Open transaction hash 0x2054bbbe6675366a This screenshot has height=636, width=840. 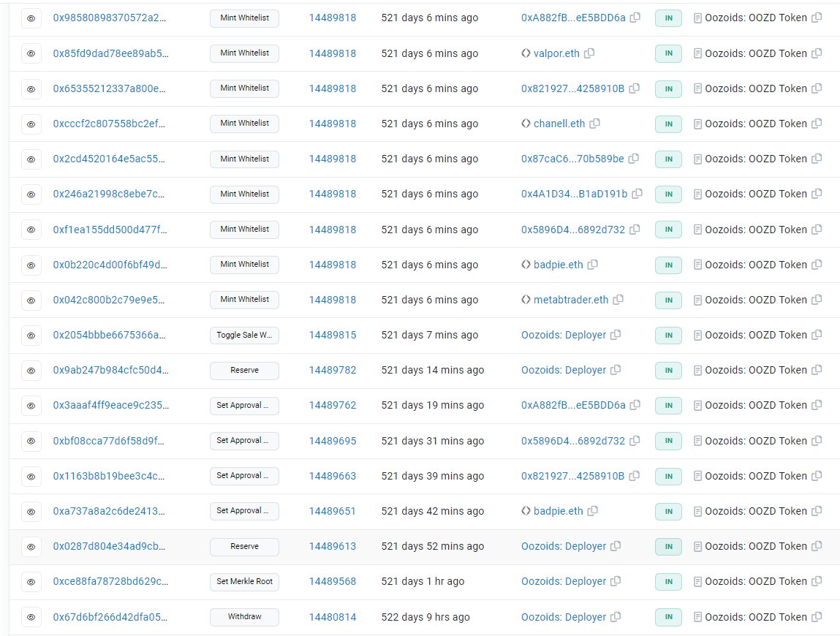pyautogui.click(x=109, y=336)
